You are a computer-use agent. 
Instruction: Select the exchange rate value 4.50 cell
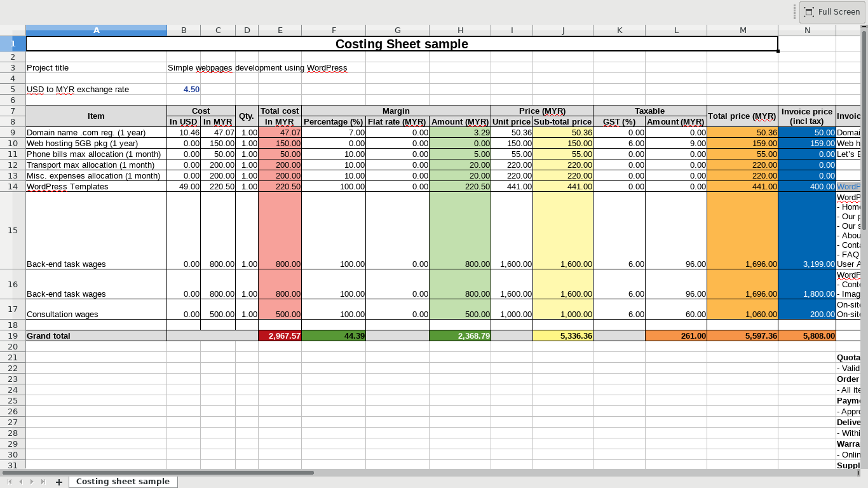click(x=184, y=90)
